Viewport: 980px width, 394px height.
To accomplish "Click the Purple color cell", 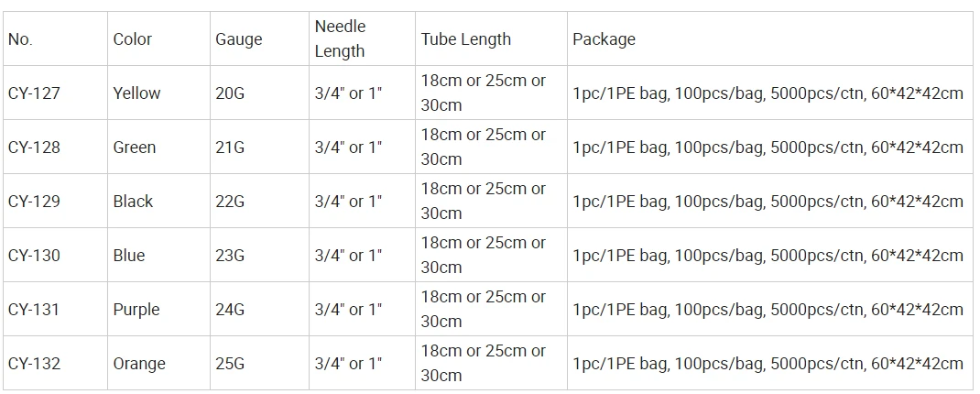I will tap(158, 309).
